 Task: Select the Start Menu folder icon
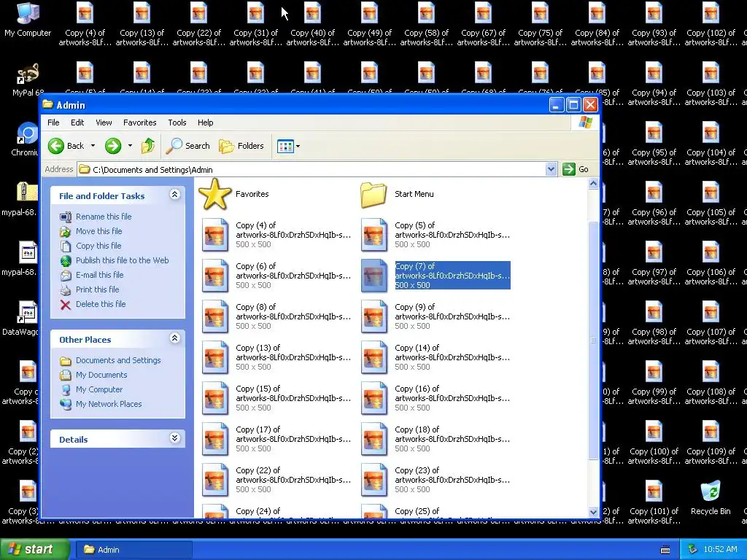click(373, 194)
